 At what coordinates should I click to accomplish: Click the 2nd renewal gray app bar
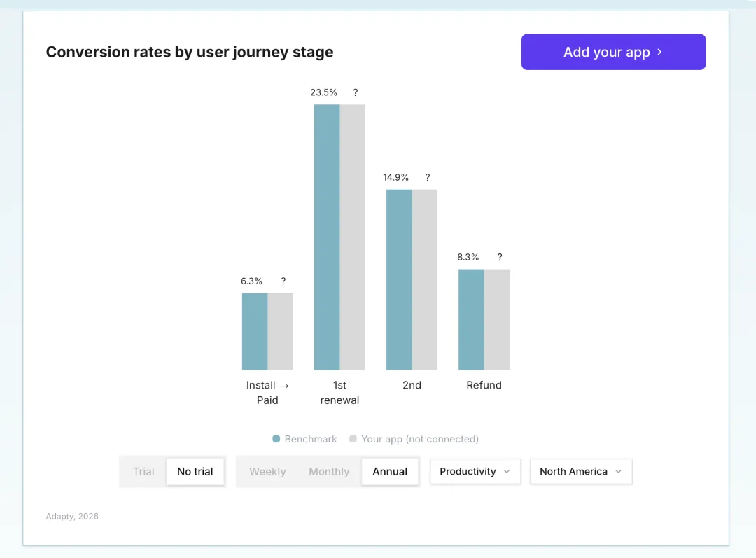[425, 279]
